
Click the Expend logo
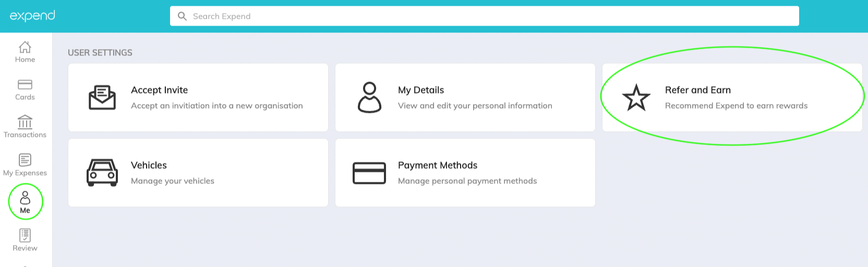click(x=32, y=16)
